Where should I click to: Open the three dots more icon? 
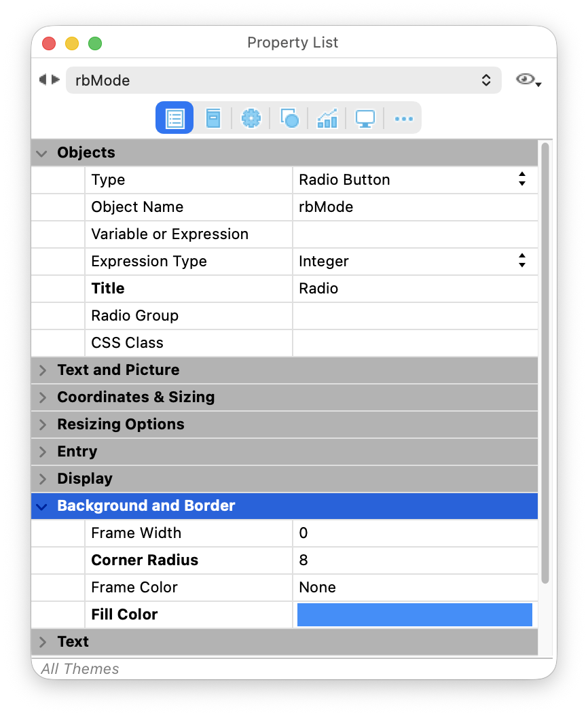pyautogui.click(x=403, y=119)
